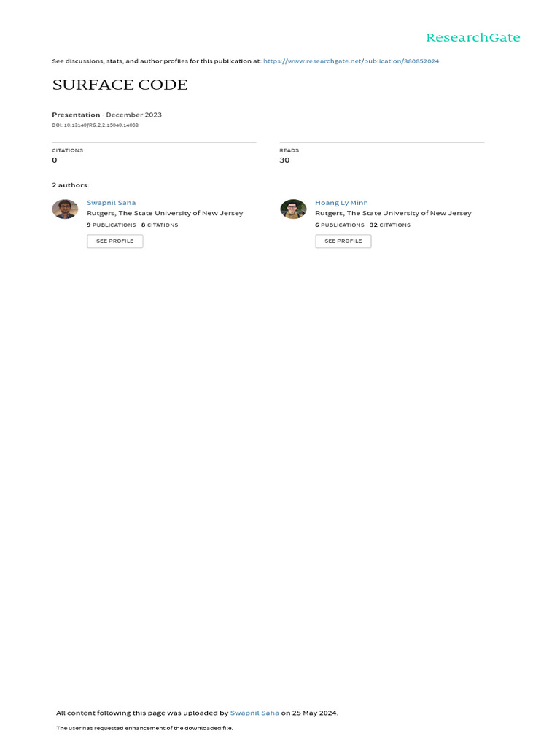Screen dimensions: 560x747
Task: Click 8 CITATIONS under Swapnil Saha
Action: [x=160, y=225]
